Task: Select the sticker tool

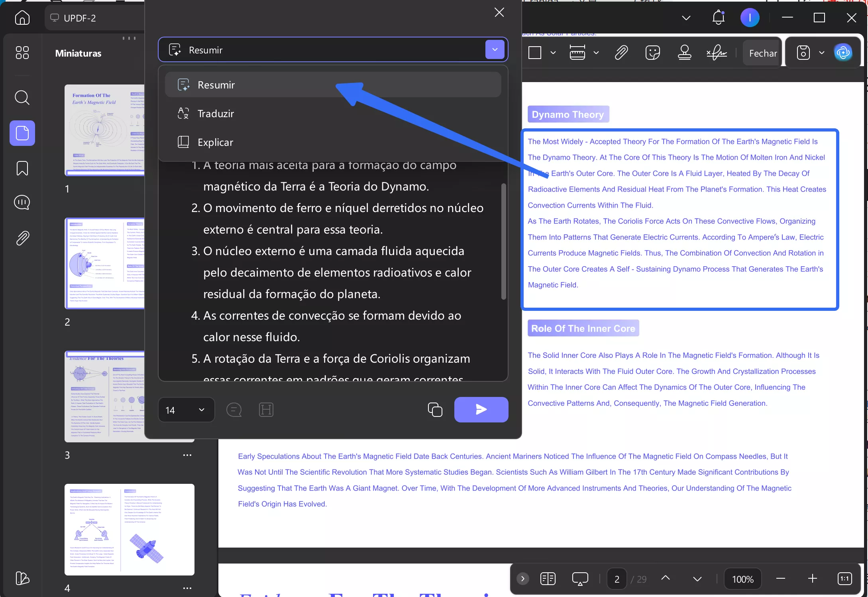Action: 652,53
